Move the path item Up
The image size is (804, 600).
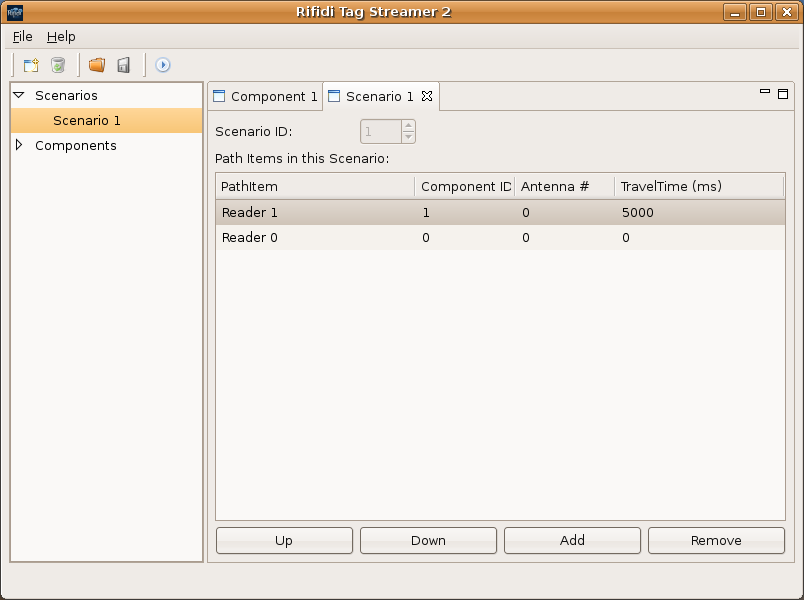point(284,541)
